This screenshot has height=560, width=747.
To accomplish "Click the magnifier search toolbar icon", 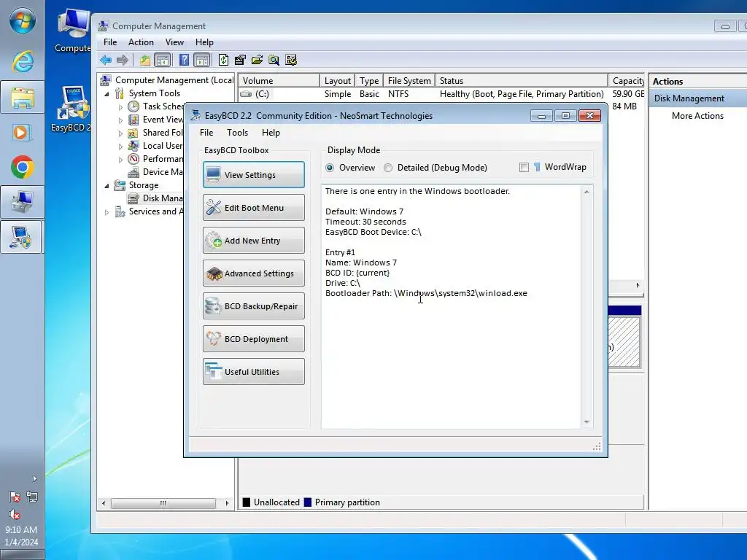I will click(274, 60).
